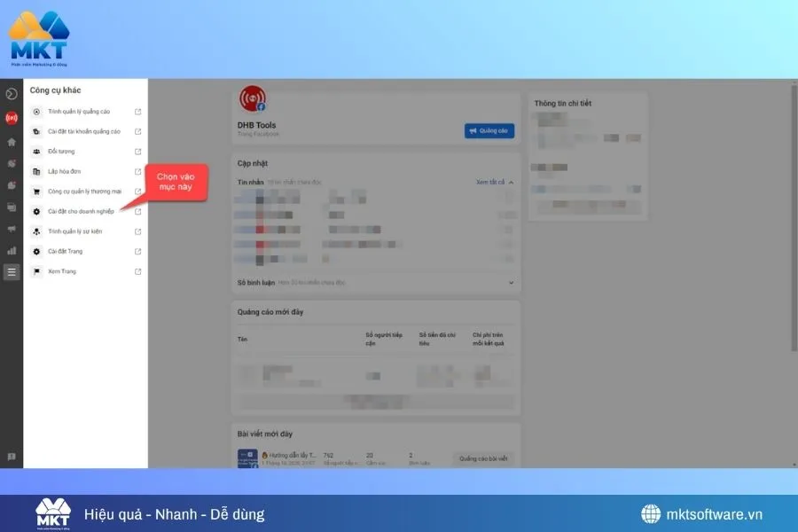The height and width of the screenshot is (532, 798).
Task: Click the blue Quảng cáo button
Action: [x=489, y=129]
